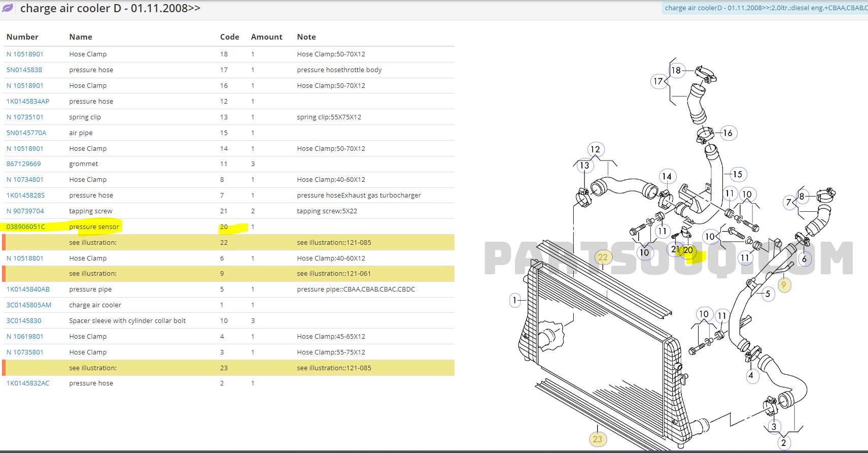Open part link 3C0145805AM charge air cooler
This screenshot has height=453, width=868.
(28, 305)
